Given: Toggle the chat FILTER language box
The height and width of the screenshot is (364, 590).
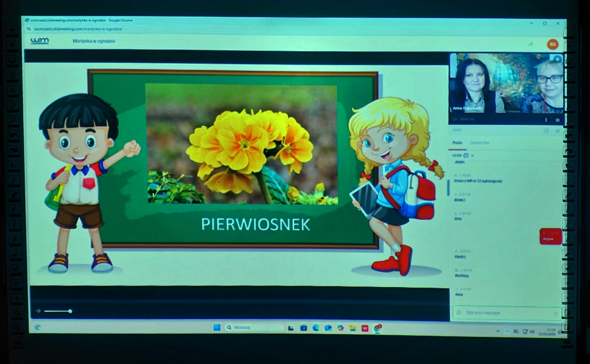Looking at the screenshot, I should (466, 155).
